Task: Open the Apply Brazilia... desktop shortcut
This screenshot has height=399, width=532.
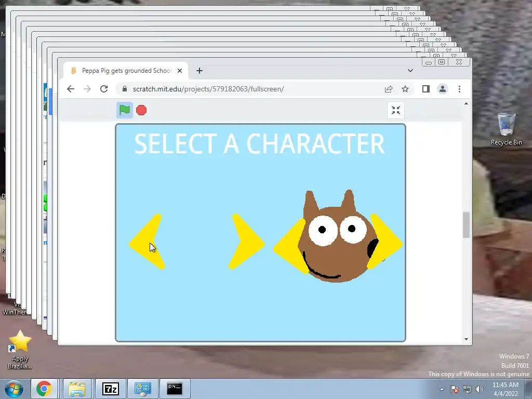Action: coord(20,350)
